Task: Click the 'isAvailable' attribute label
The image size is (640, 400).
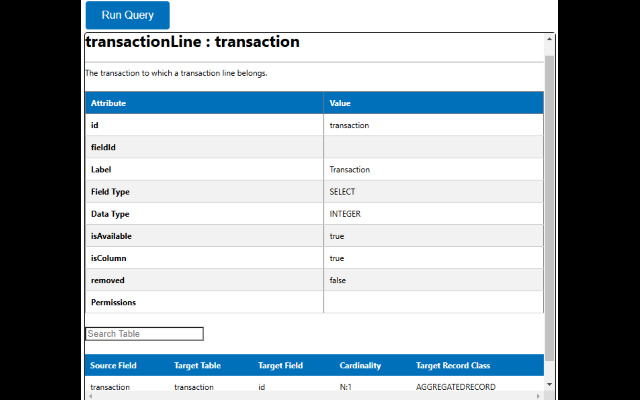Action: pyautogui.click(x=111, y=236)
